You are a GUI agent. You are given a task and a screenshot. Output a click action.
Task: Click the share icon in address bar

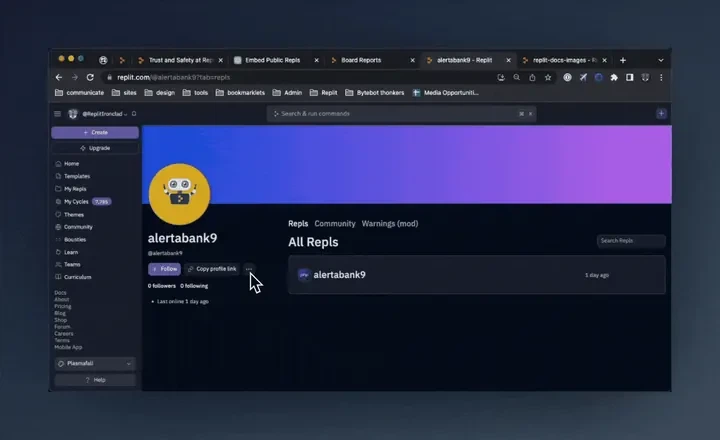532,78
